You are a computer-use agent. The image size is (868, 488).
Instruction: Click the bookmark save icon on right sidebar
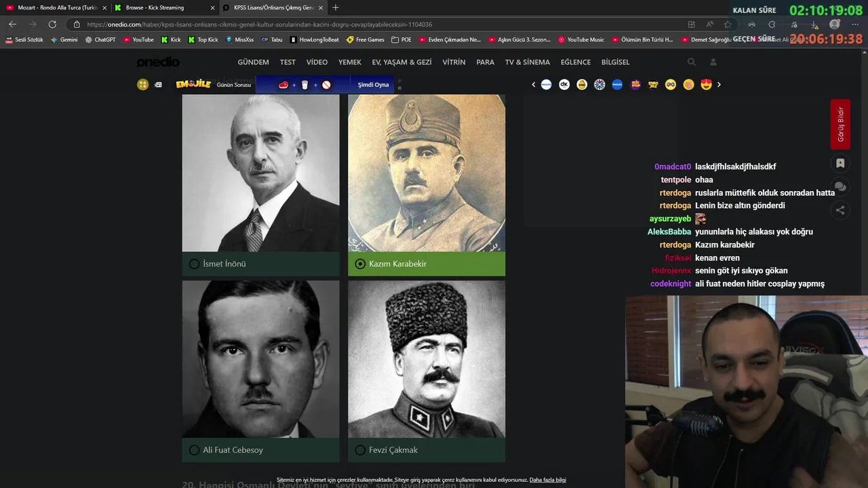(x=840, y=163)
